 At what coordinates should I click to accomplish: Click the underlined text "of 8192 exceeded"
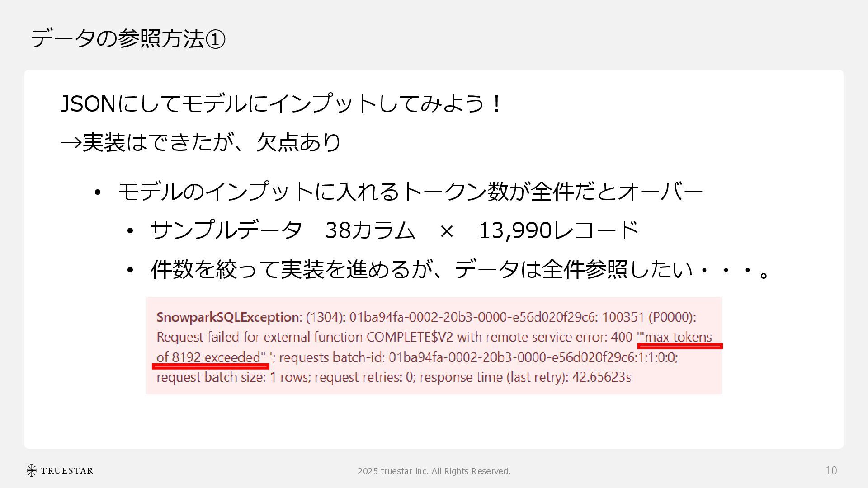210,357
